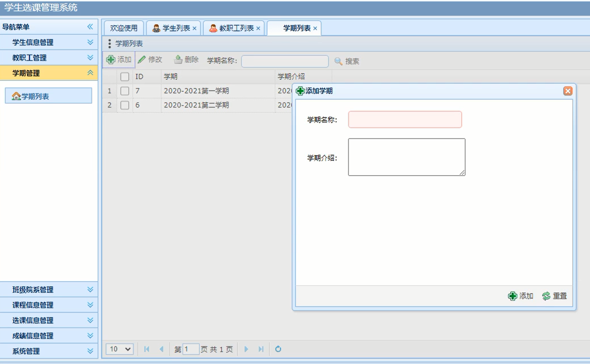Go to next page in pager
Viewport: 590px width, 364px height.
click(x=246, y=349)
